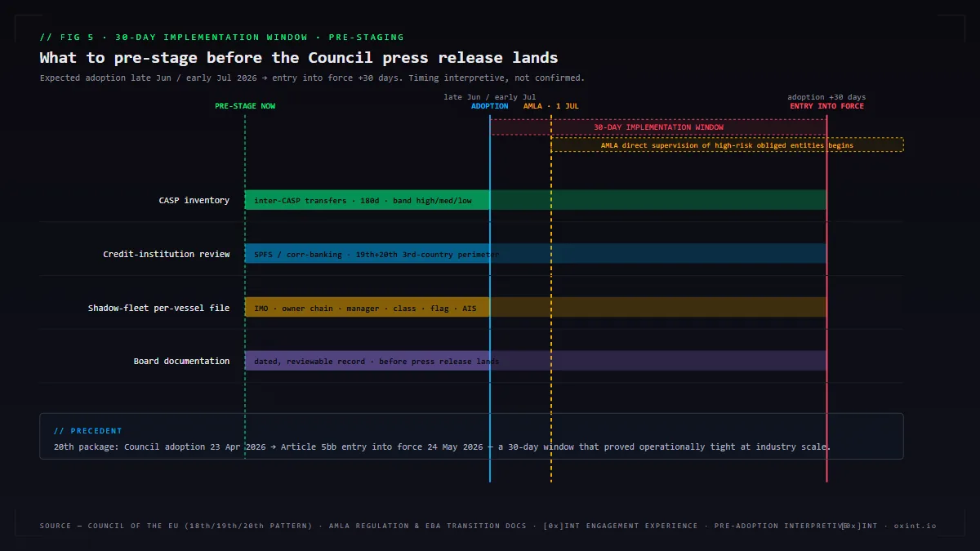Click the 'late Jun / early Jul' annotation
980x551 pixels.
coord(490,97)
